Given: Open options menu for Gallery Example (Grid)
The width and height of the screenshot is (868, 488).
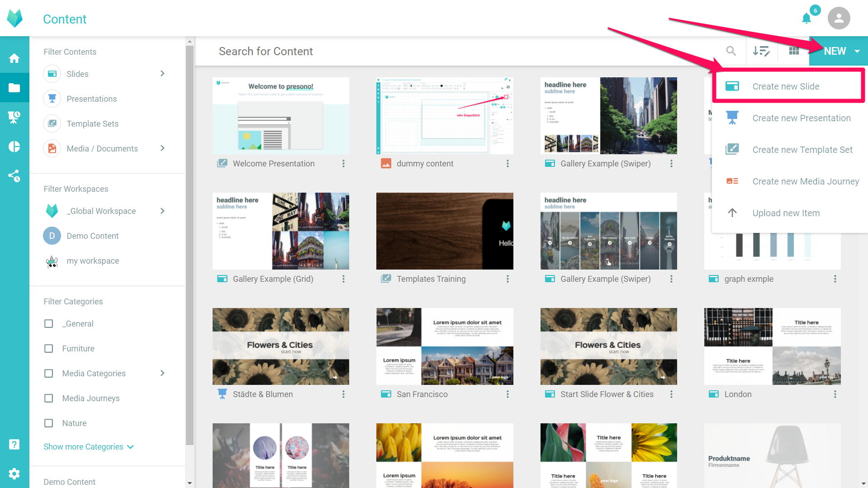Looking at the screenshot, I should (343, 279).
